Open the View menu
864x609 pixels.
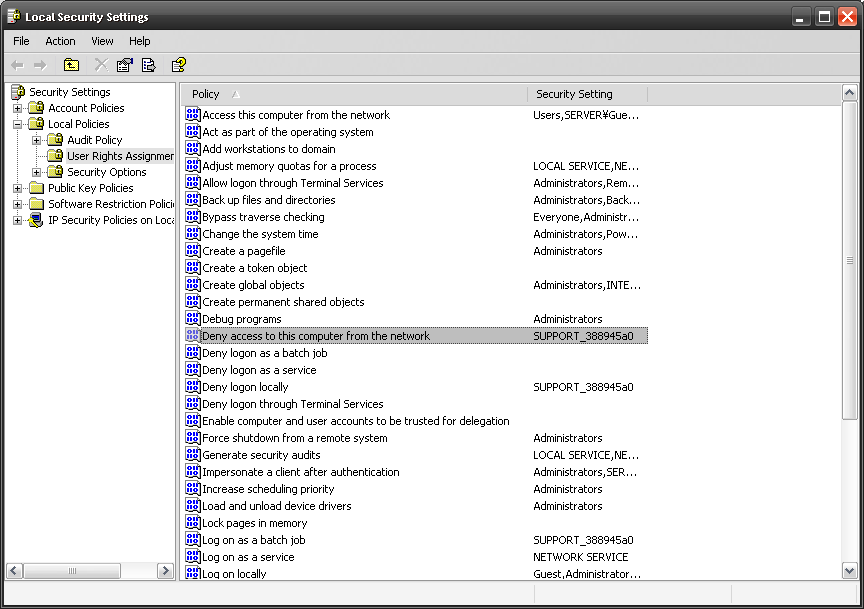[102, 41]
